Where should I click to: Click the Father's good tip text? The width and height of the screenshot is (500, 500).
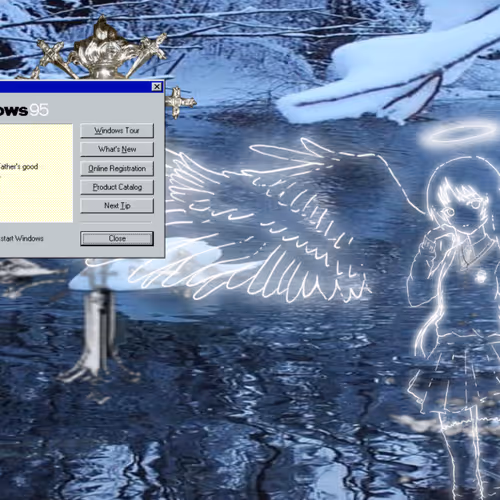pos(19,167)
